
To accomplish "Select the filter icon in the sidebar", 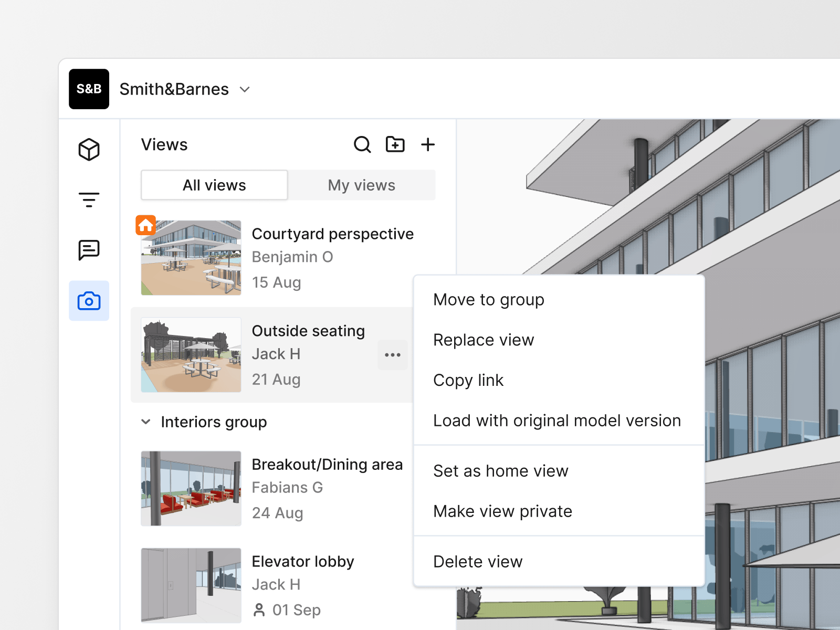I will click(x=89, y=199).
